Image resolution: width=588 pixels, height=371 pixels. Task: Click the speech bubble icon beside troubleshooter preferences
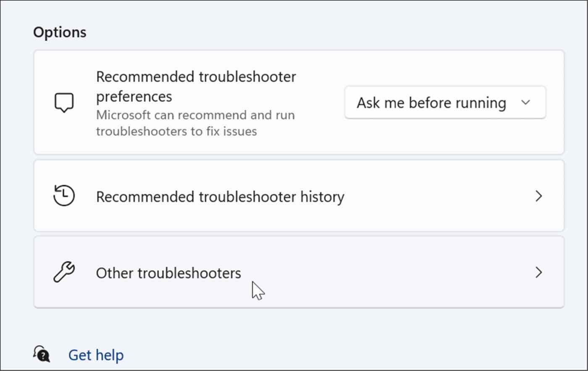(64, 103)
